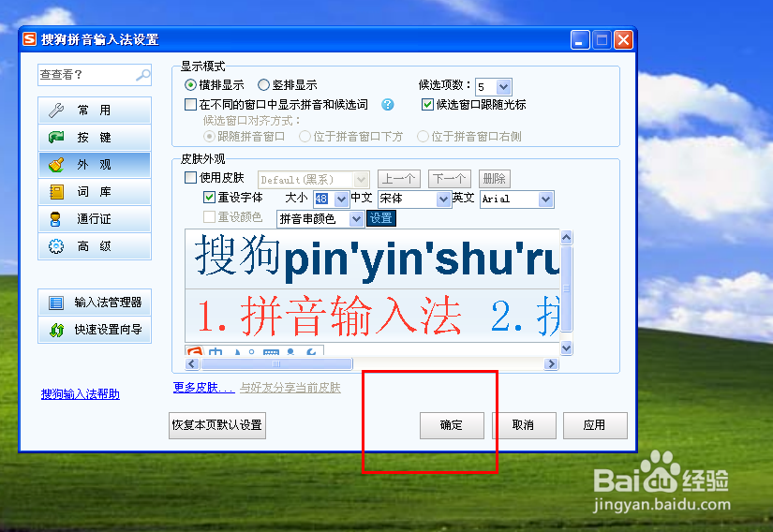This screenshot has width=773, height=532.
Task: Select the 外观 settings tab
Action: [x=95, y=165]
